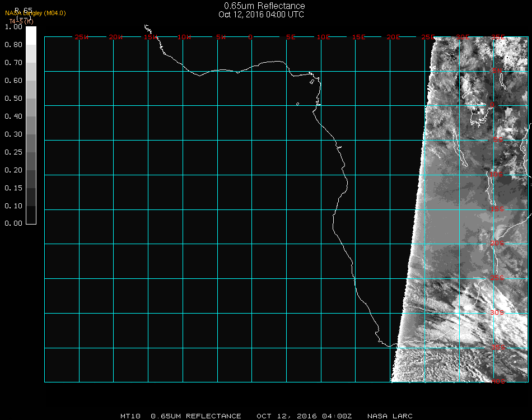532x420 pixels.
Task: Click the 0.00 label at the colorbar bottom
Action: pyautogui.click(x=13, y=223)
